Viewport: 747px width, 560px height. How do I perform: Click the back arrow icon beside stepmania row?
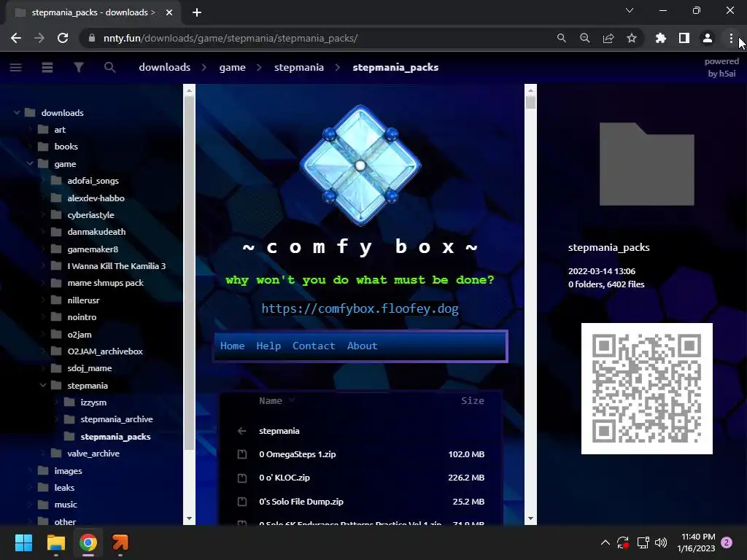pos(242,431)
